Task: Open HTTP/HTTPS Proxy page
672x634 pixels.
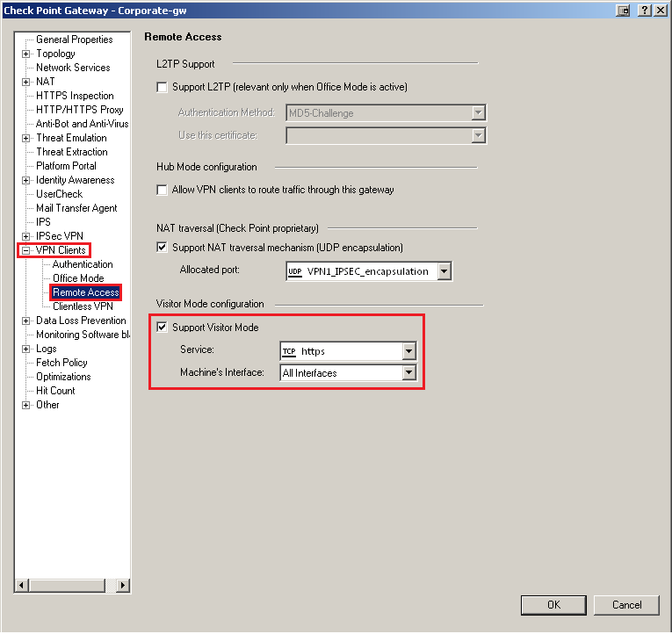Action: coord(79,110)
